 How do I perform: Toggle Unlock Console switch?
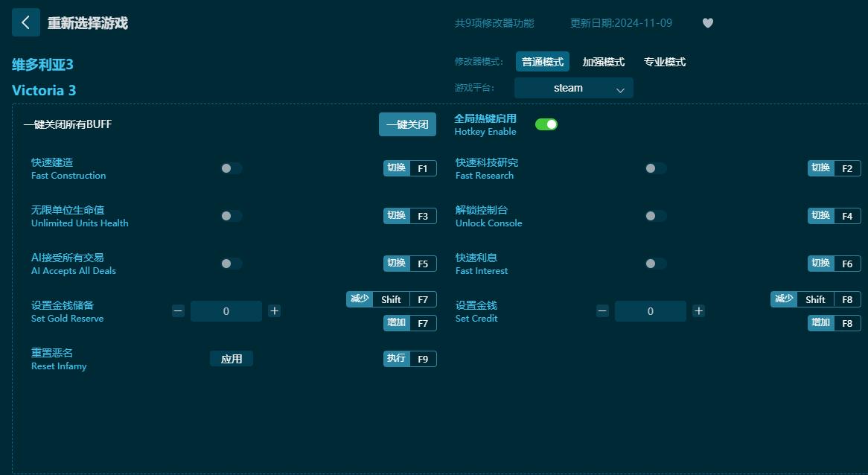click(x=655, y=216)
